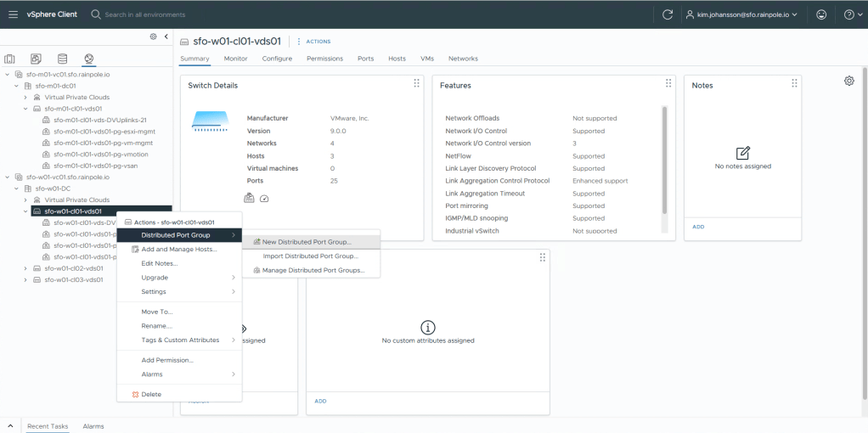Screen dimensions: 868x433
Task: Switch to the Configure tab
Action: pyautogui.click(x=277, y=59)
